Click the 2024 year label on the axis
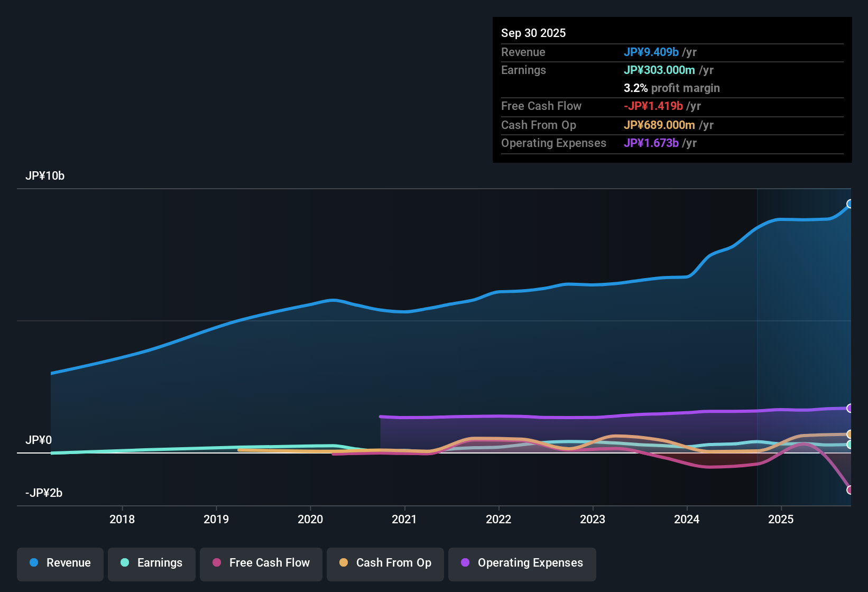 tap(687, 519)
